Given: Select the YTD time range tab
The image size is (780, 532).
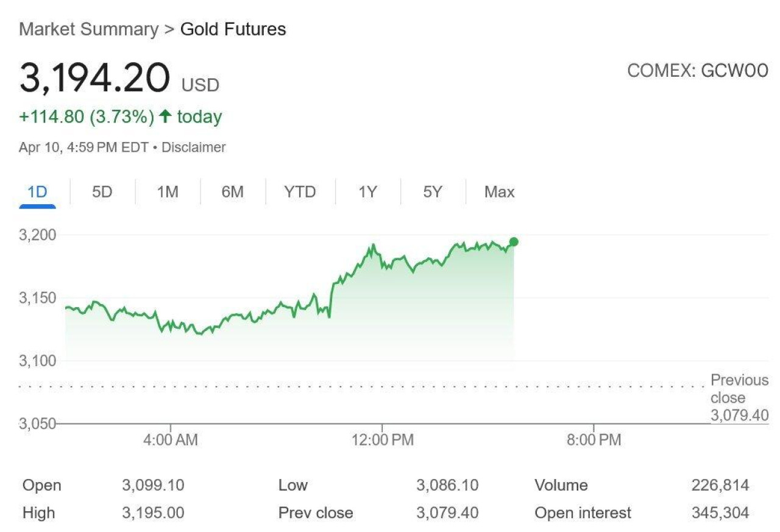Looking at the screenshot, I should click(300, 193).
